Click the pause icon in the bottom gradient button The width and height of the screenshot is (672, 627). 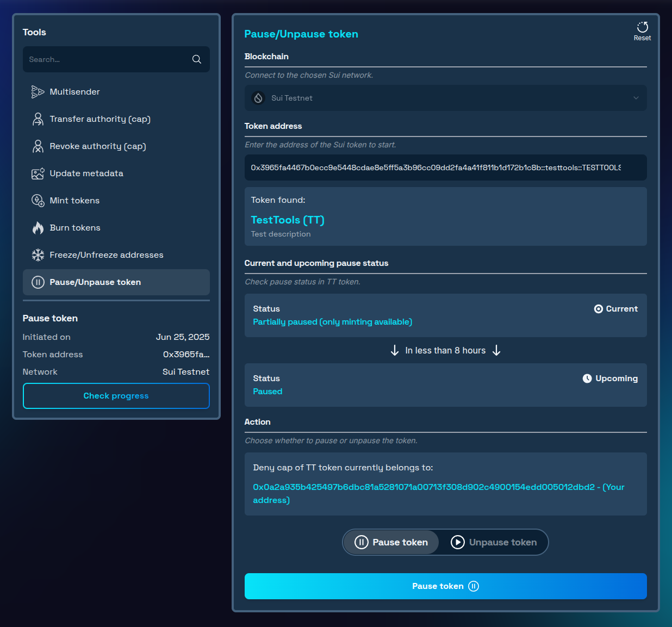[x=474, y=586]
